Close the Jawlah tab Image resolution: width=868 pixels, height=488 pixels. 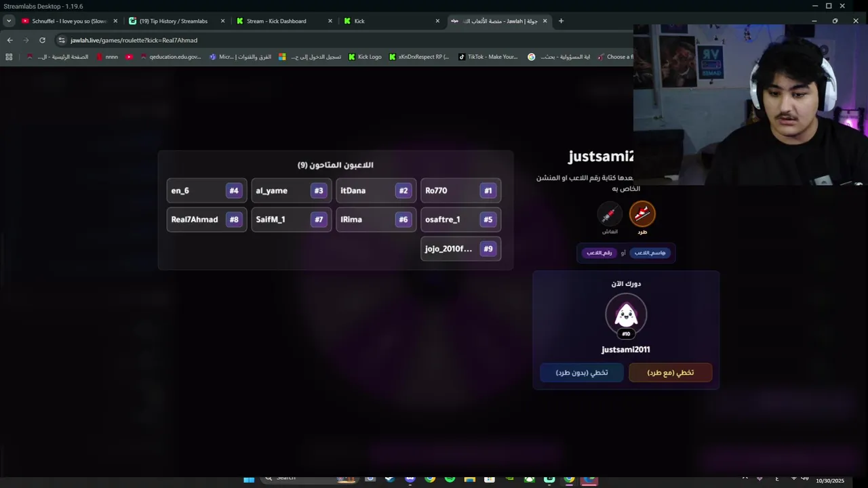coord(545,21)
